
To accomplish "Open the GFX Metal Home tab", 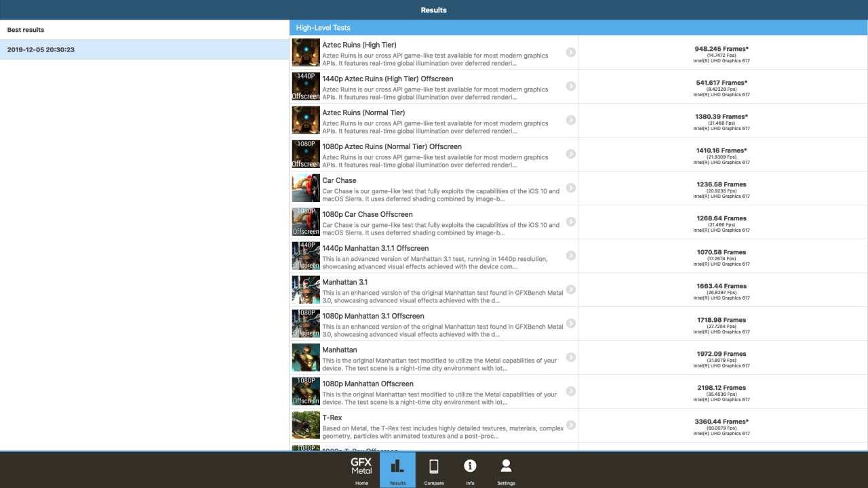I will tap(361, 470).
